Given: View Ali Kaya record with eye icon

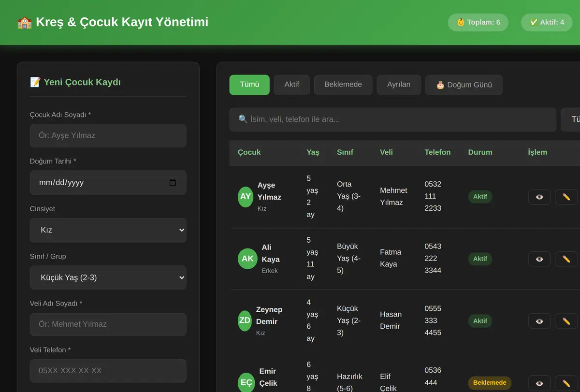Looking at the screenshot, I should (x=539, y=259).
